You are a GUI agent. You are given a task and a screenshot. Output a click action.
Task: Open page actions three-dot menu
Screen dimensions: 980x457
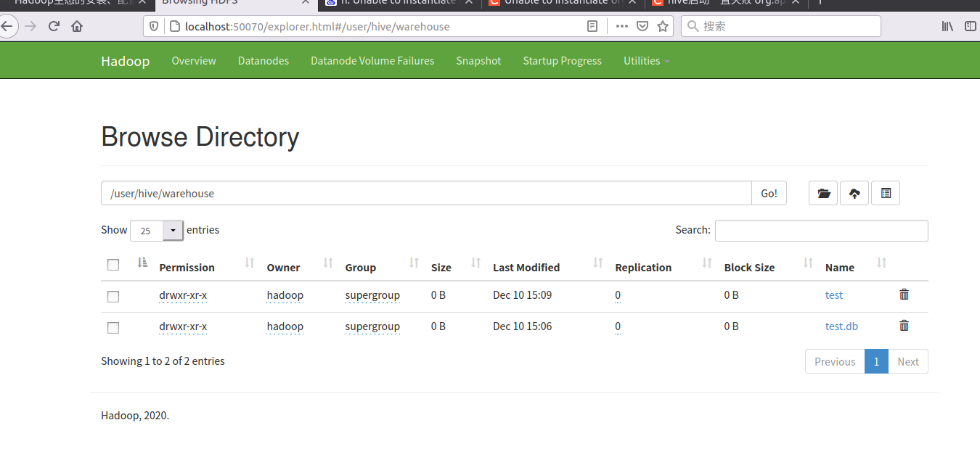pyautogui.click(x=621, y=26)
